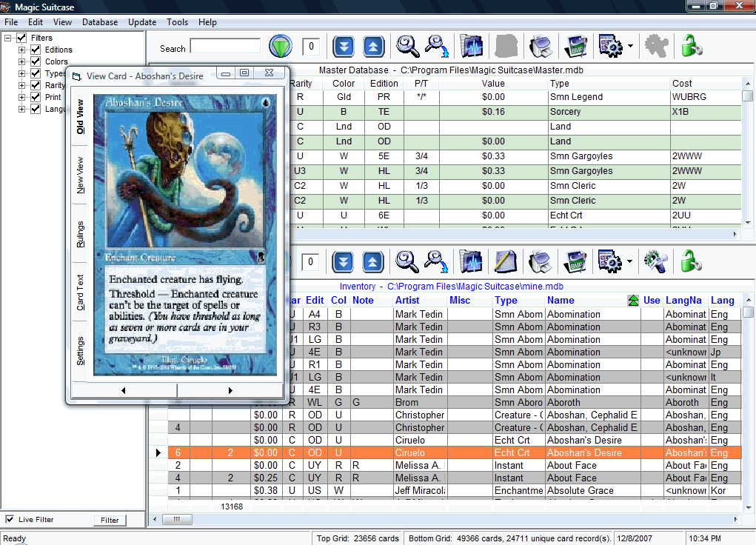Toggle the Filters root checkbox

click(21, 38)
